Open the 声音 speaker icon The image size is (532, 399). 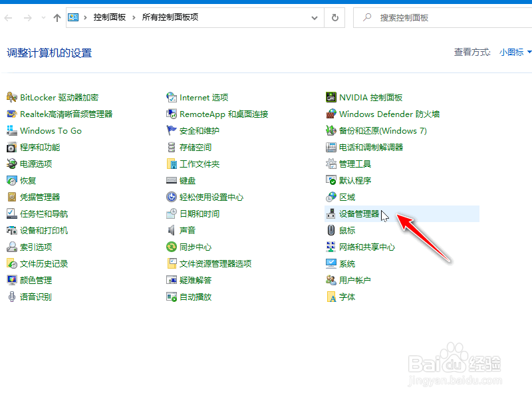tap(172, 230)
